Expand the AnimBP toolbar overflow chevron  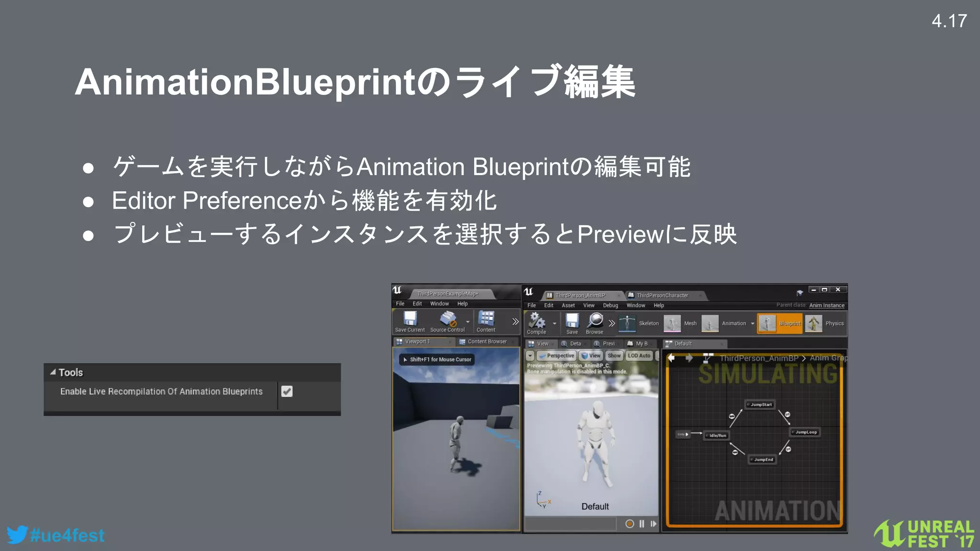coord(612,323)
